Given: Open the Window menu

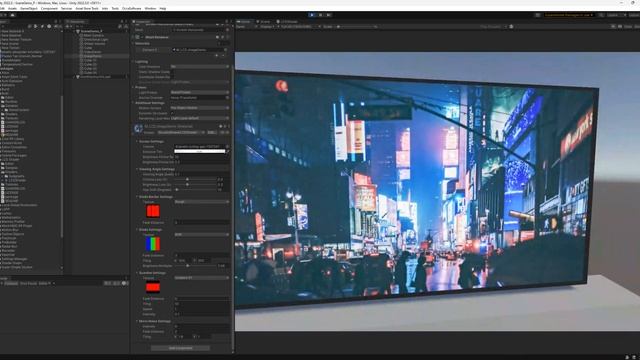Looking at the screenshot, I should click(150, 8).
